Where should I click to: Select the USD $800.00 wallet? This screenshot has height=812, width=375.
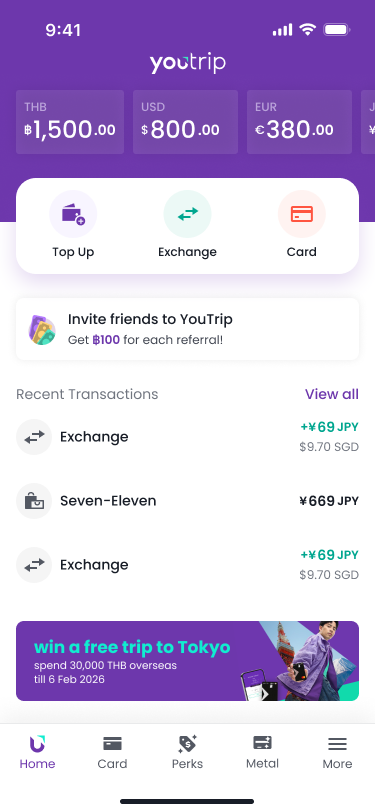[185, 122]
